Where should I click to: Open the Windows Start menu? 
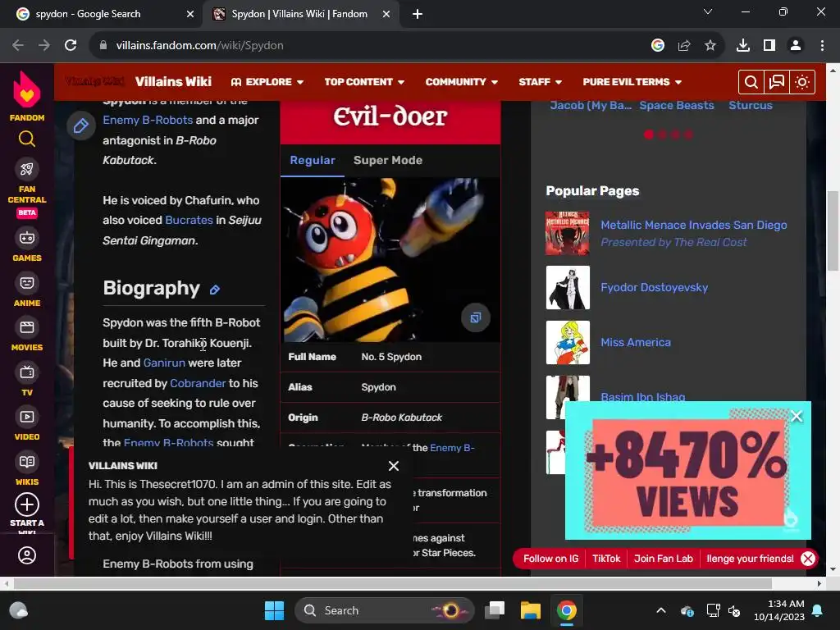274,610
